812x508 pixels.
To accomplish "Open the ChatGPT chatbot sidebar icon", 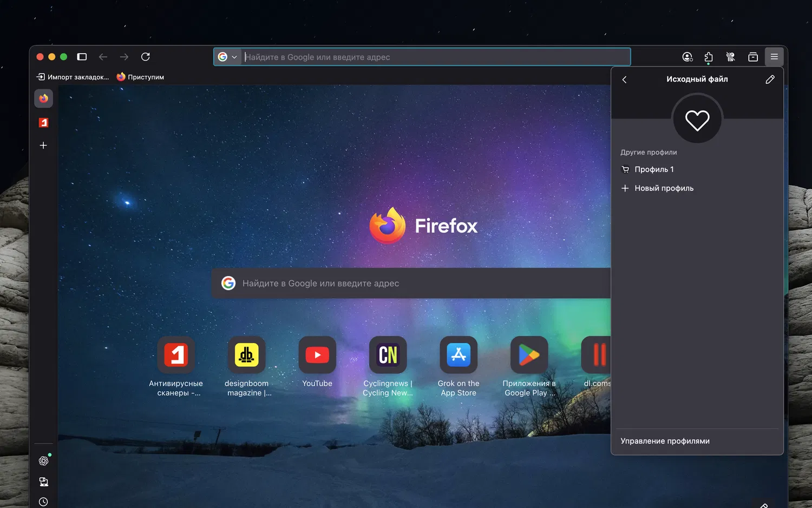I will click(44, 460).
